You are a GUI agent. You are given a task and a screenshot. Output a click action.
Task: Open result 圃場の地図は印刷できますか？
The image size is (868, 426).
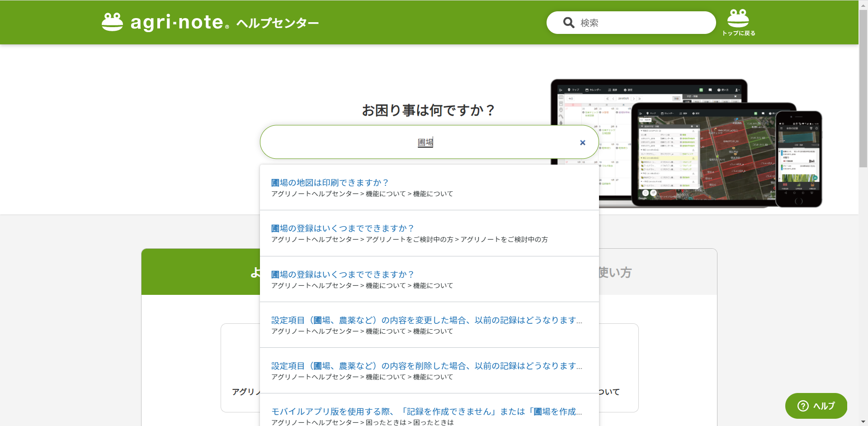330,183
